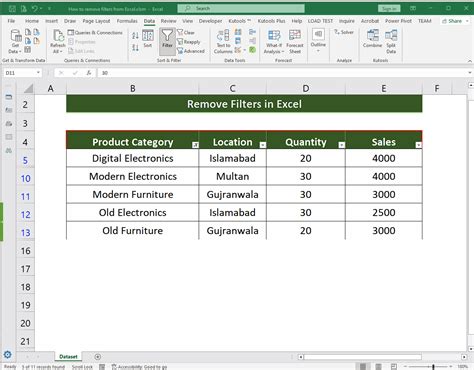Expand the formula bar
The height and width of the screenshot is (370, 474).
tap(470, 73)
